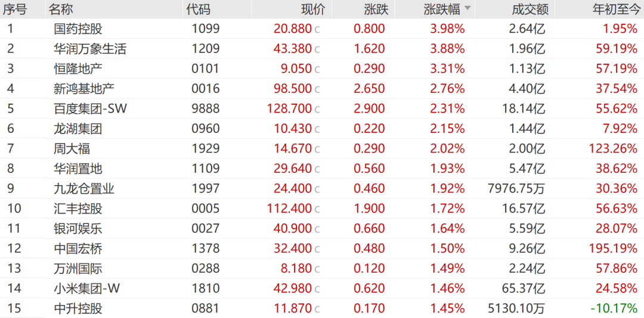
Task: Click the c marker beside price 11.870
Action: 317,309
